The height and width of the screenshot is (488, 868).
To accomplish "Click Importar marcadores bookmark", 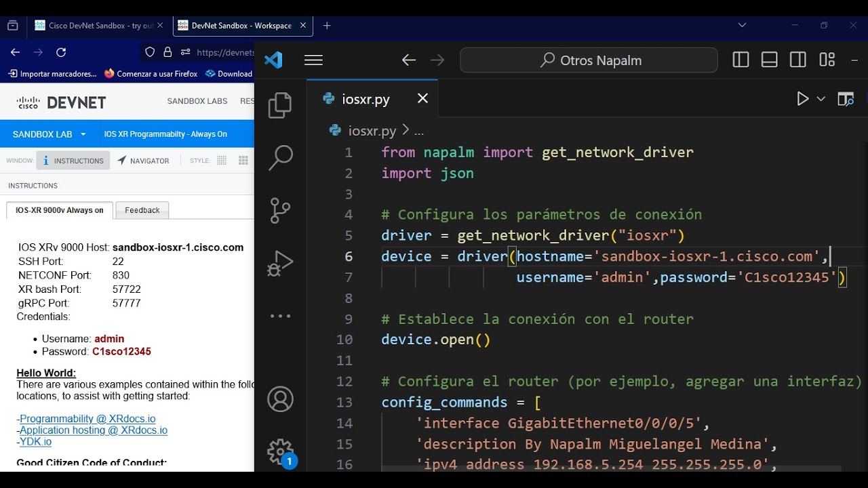I will pyautogui.click(x=53, y=74).
